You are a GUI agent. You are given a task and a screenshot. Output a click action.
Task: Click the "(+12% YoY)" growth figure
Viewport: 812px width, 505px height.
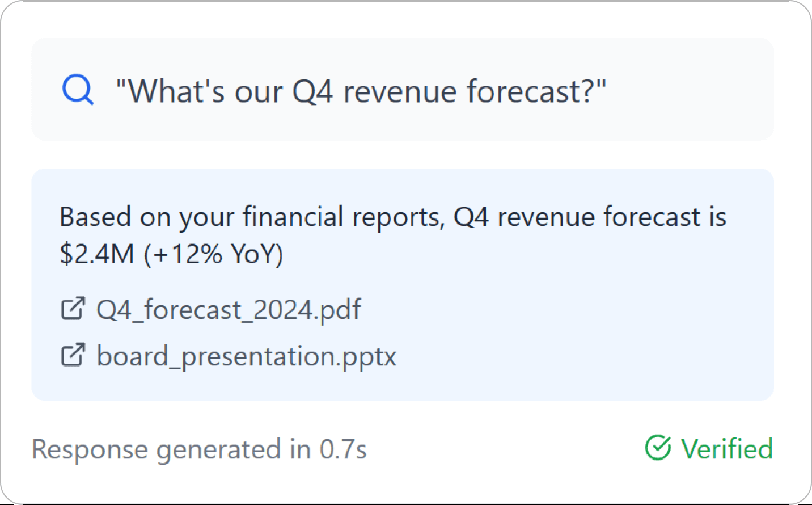[x=213, y=254]
